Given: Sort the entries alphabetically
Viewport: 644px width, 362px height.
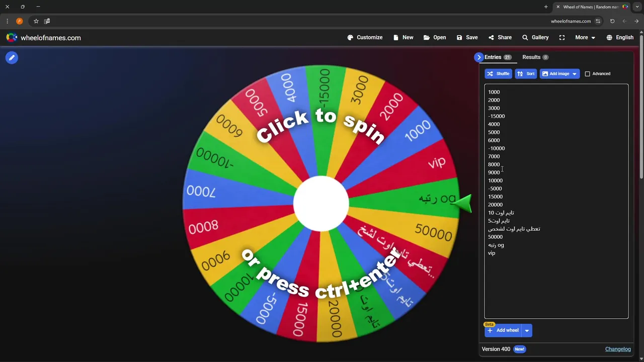Looking at the screenshot, I should [x=526, y=74].
